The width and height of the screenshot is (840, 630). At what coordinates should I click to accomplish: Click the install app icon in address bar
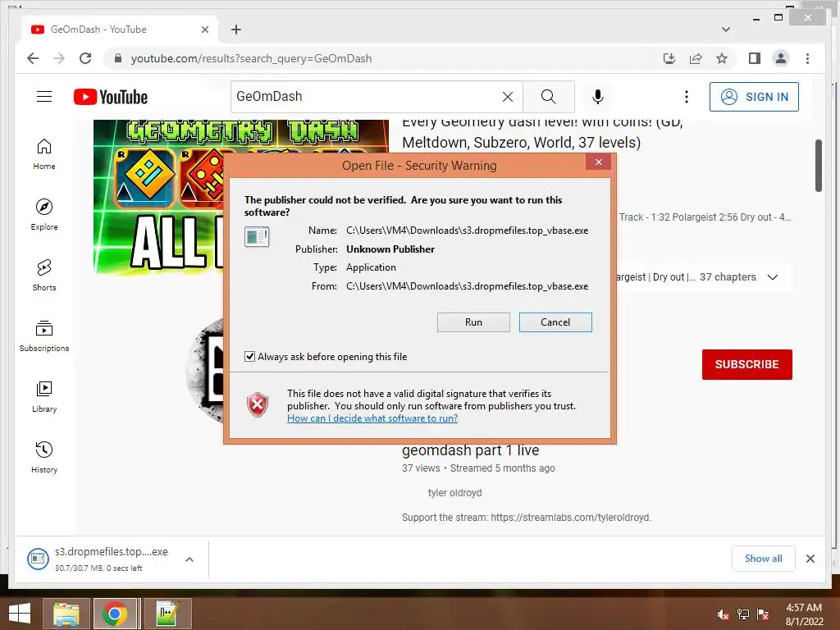point(669,58)
